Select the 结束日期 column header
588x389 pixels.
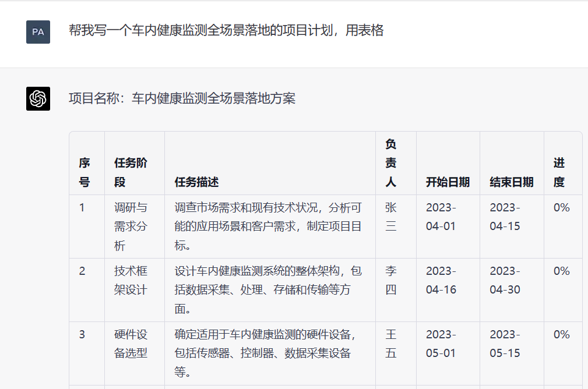[511, 182]
